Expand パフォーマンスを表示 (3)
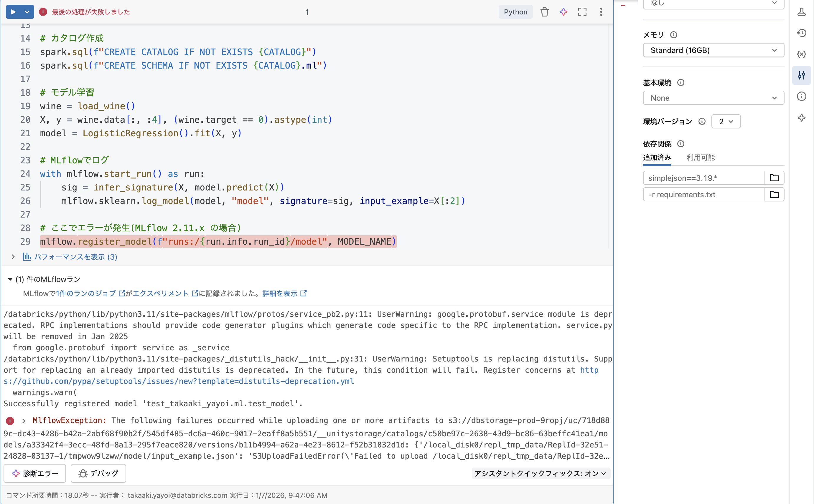 [x=75, y=257]
